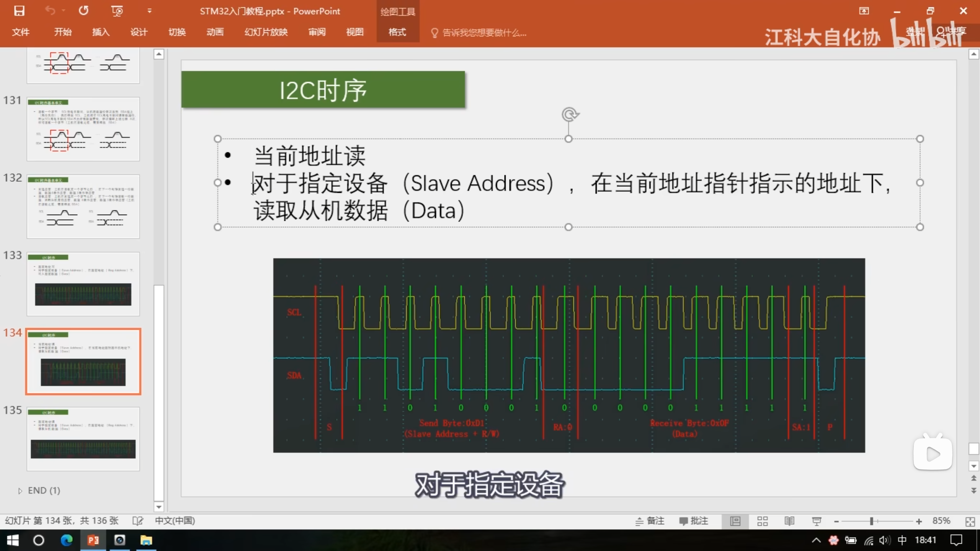Screen dimensions: 980x551
Task: Open PowerPoint from Windows taskbar
Action: click(x=93, y=540)
